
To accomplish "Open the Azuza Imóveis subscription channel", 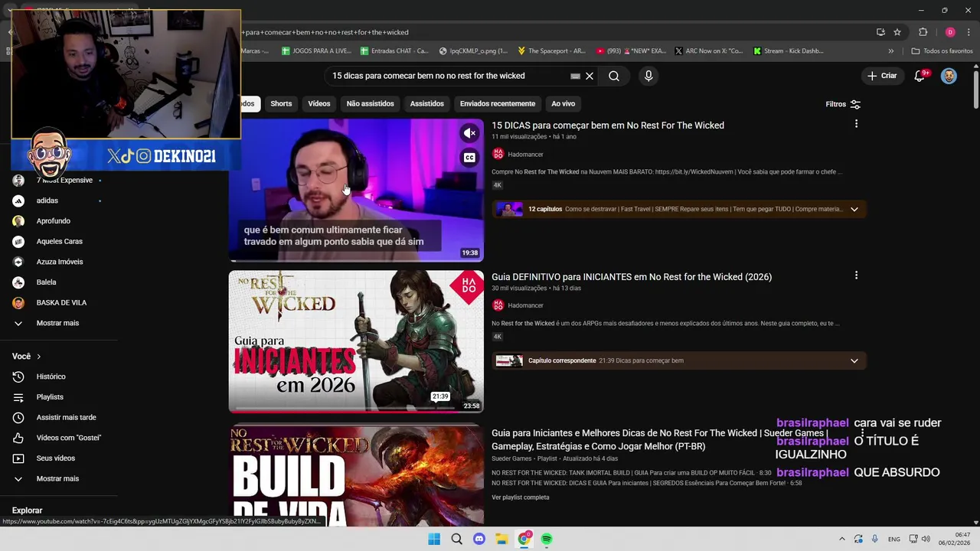I will (x=59, y=262).
